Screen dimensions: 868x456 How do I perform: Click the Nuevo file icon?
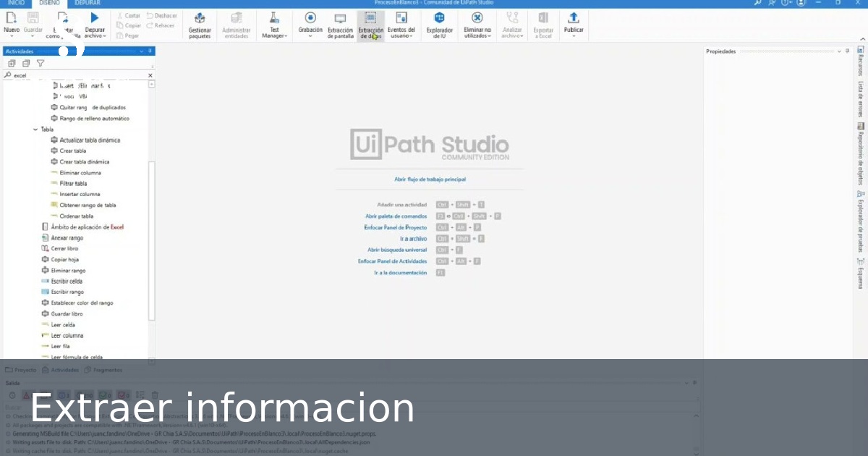click(x=12, y=17)
